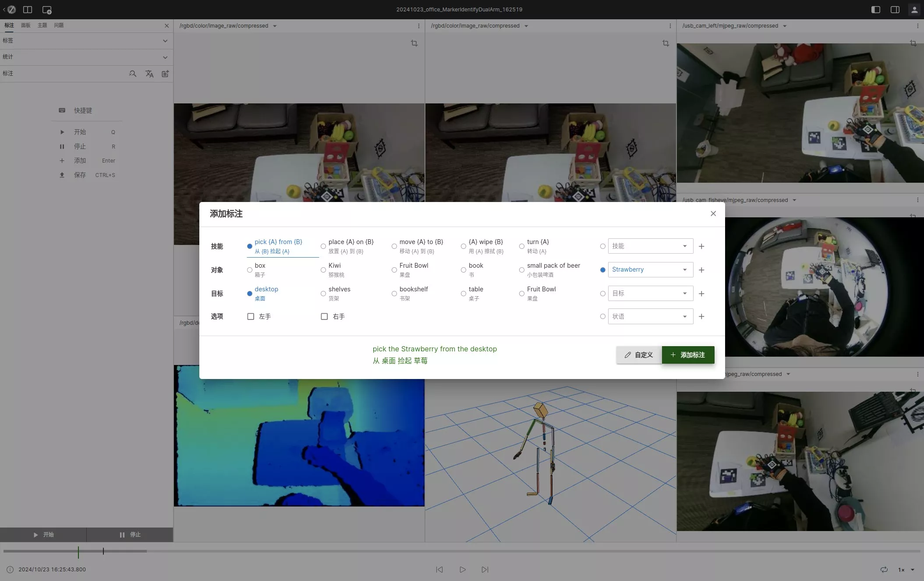Select the place {A} on {B} skill

(323, 246)
